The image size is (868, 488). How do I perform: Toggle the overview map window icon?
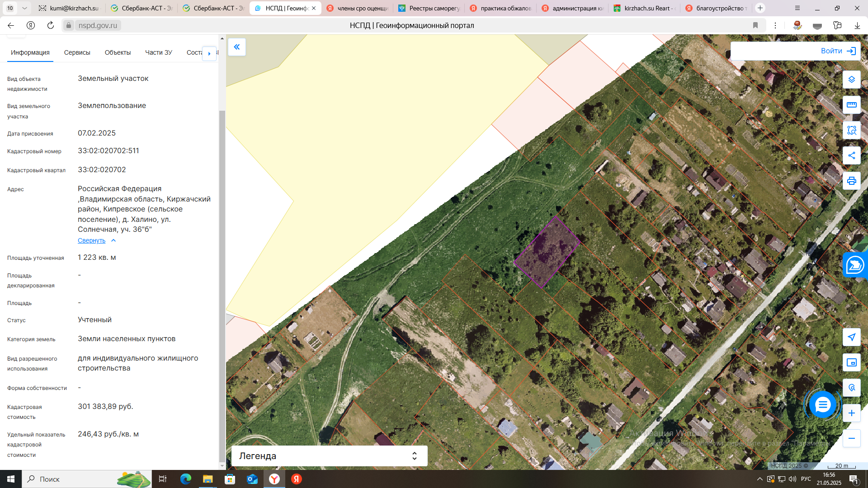point(851,362)
